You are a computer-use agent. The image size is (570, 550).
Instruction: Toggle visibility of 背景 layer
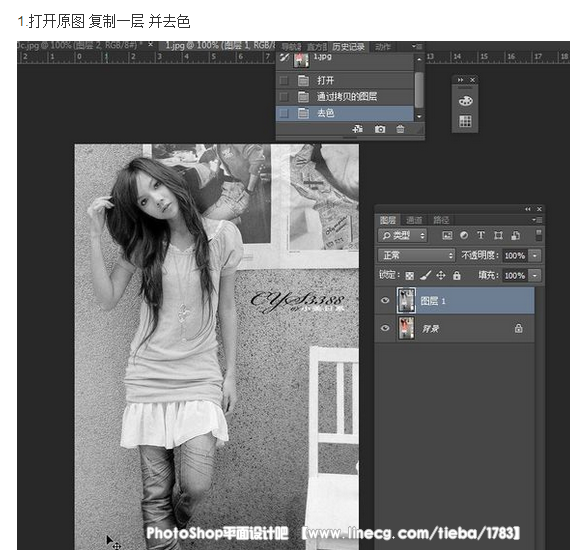pos(385,328)
